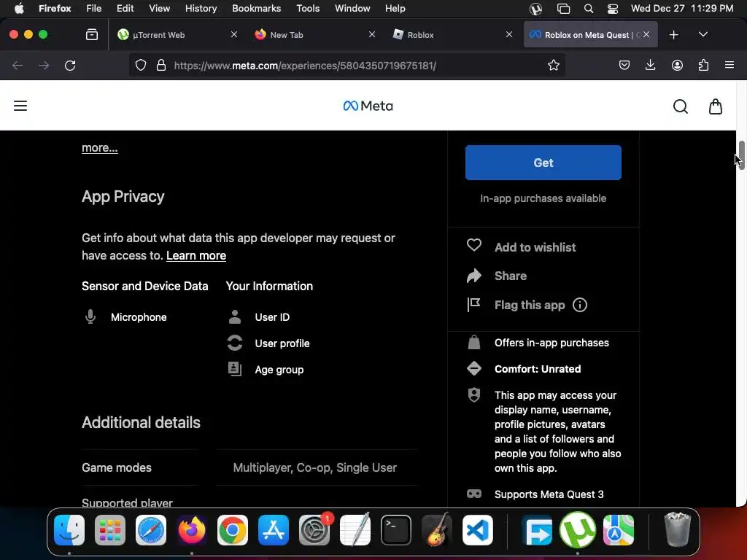Switch to the Roblox tab
The height and width of the screenshot is (560, 747).
tap(452, 35)
